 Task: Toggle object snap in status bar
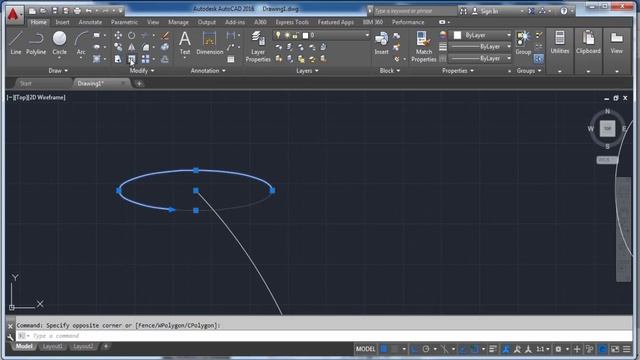[474, 349]
